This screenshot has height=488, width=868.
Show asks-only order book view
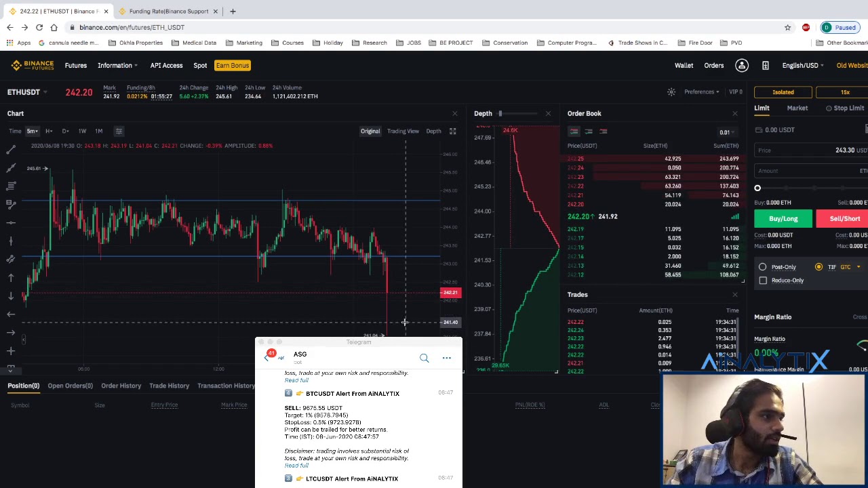(x=604, y=131)
